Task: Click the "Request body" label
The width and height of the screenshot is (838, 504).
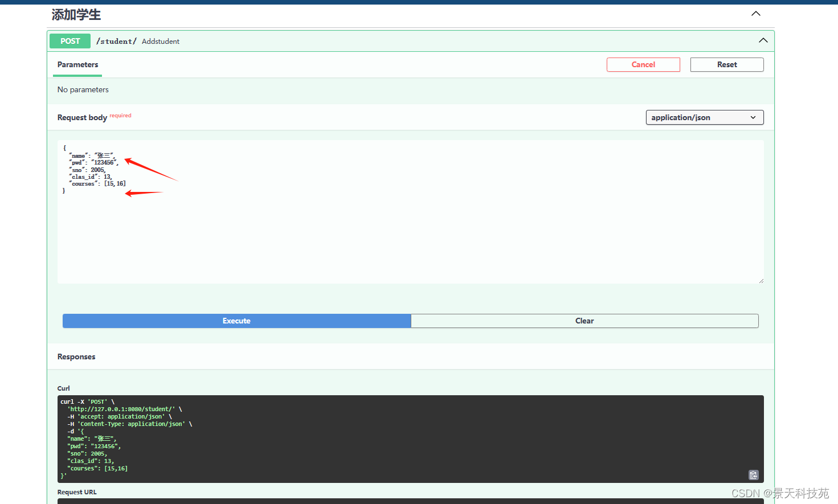Action: pyautogui.click(x=82, y=117)
